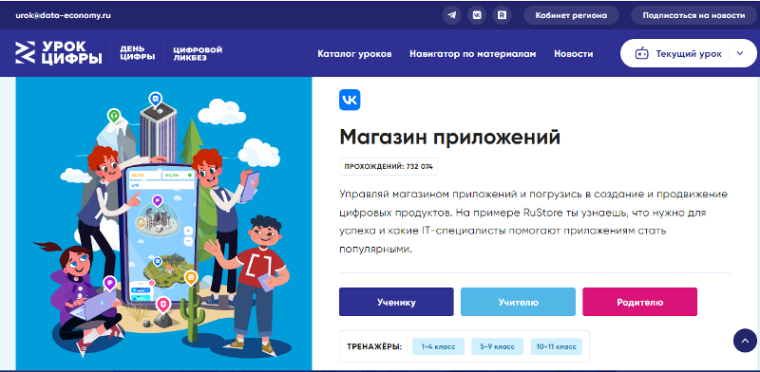Open the VK social icon in header
The height and width of the screenshot is (372, 760).
[x=477, y=15]
